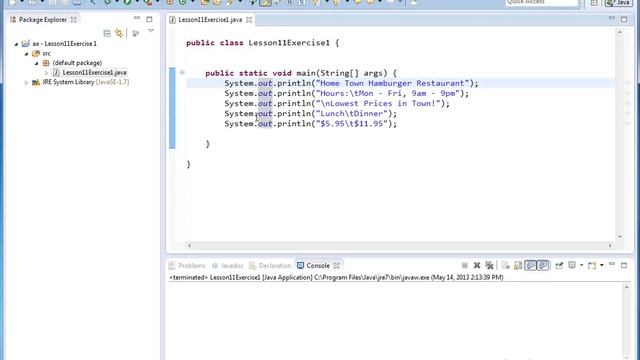The height and width of the screenshot is (360, 640).
Task: Click editor vertical scrollbar up arrow
Action: [x=620, y=32]
